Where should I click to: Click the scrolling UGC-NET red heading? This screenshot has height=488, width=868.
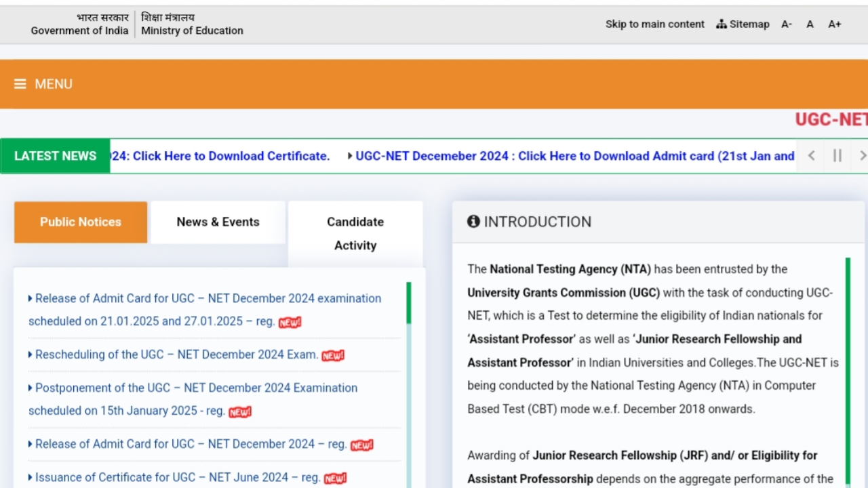coord(831,119)
